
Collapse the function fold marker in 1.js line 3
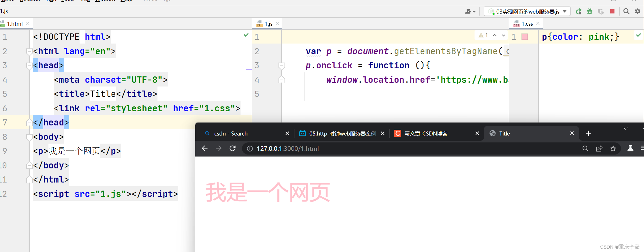click(x=282, y=66)
